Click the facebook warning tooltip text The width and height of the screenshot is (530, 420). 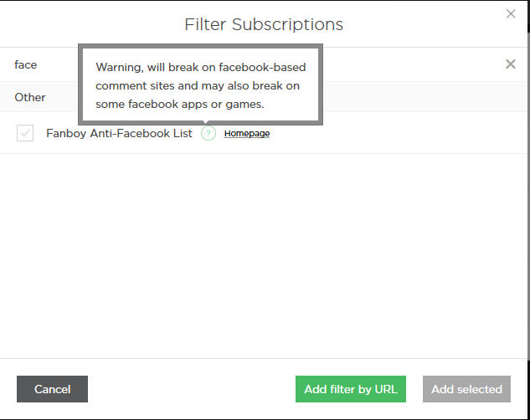(199, 85)
